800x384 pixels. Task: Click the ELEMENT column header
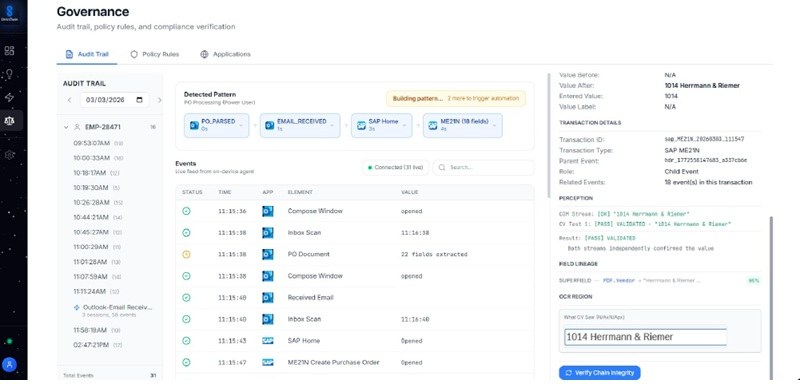(300, 192)
